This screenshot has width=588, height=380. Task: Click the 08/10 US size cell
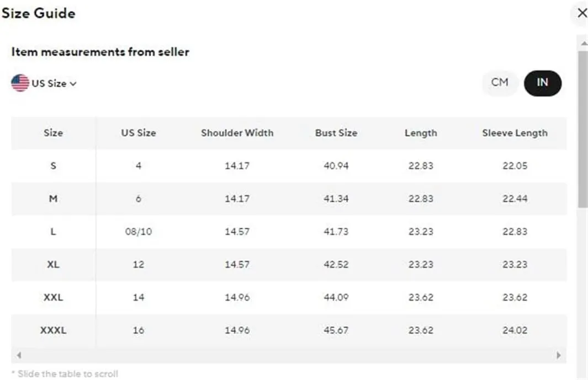point(138,232)
